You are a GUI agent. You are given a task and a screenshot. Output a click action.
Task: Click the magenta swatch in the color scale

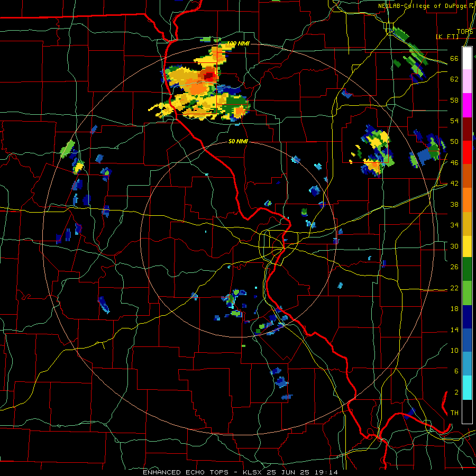point(467,105)
